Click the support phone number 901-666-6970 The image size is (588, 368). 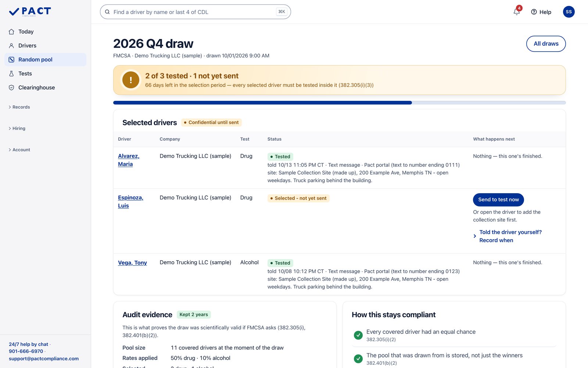(26, 351)
